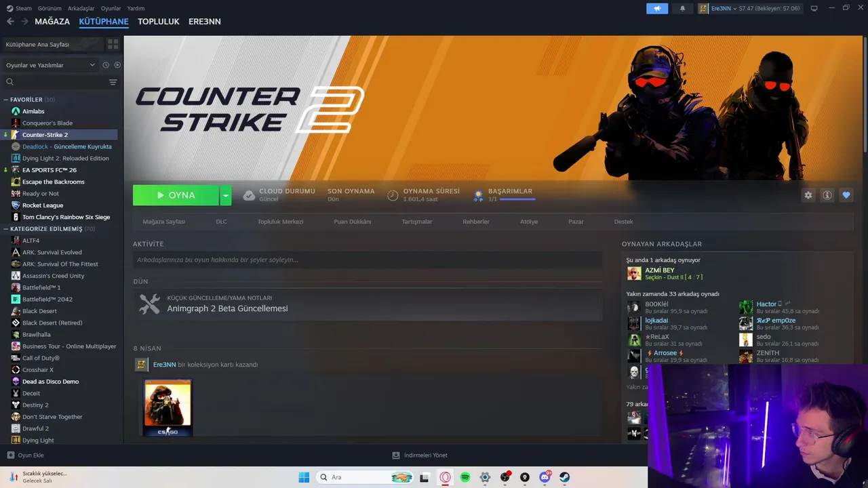Collapse the FAVORİLER category

point(6,100)
